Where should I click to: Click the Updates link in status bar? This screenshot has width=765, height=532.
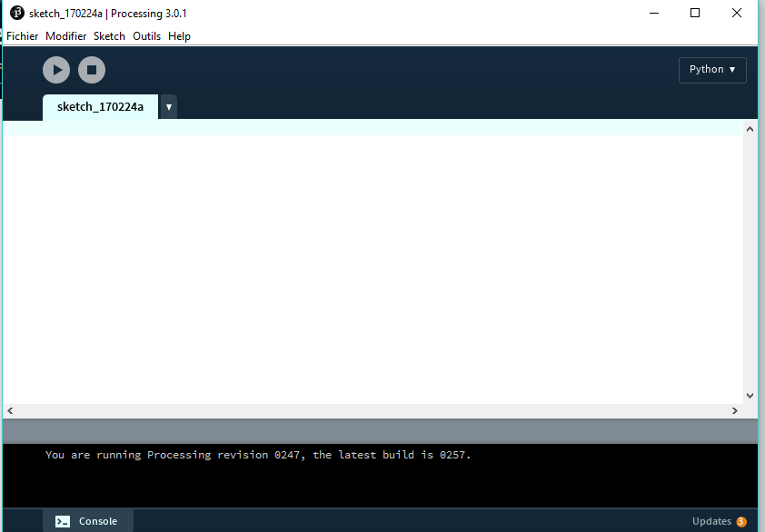711,521
